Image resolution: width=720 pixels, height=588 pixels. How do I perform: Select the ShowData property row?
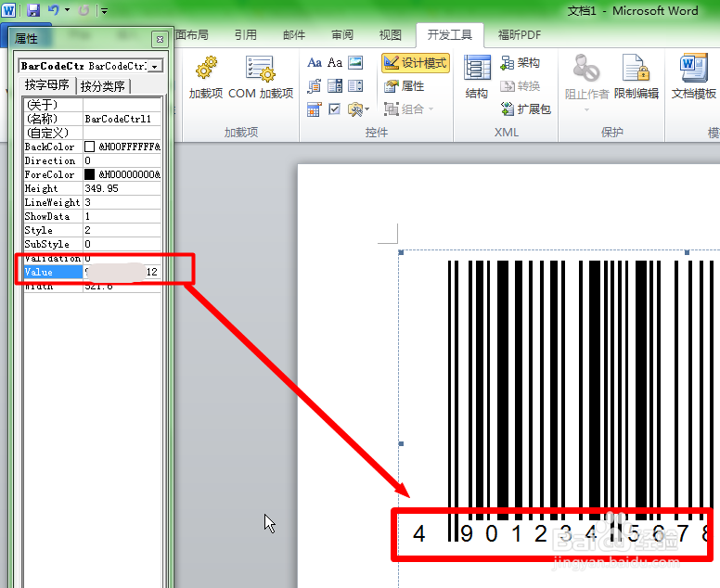(92, 216)
